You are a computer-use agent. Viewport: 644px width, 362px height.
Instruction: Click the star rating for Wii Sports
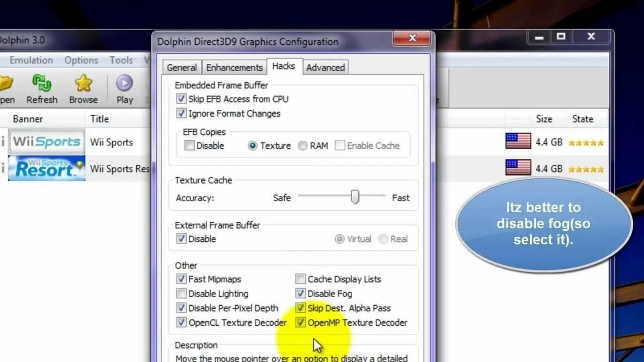586,143
